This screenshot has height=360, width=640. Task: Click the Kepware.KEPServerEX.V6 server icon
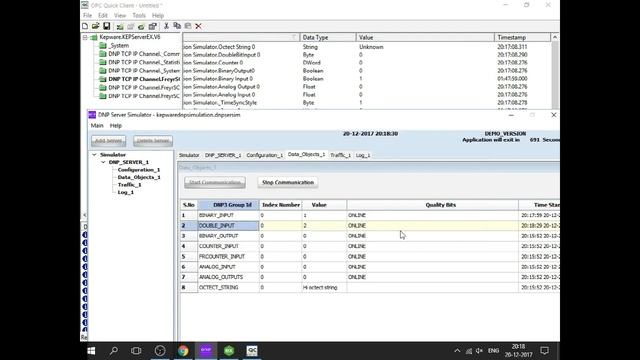point(94,37)
